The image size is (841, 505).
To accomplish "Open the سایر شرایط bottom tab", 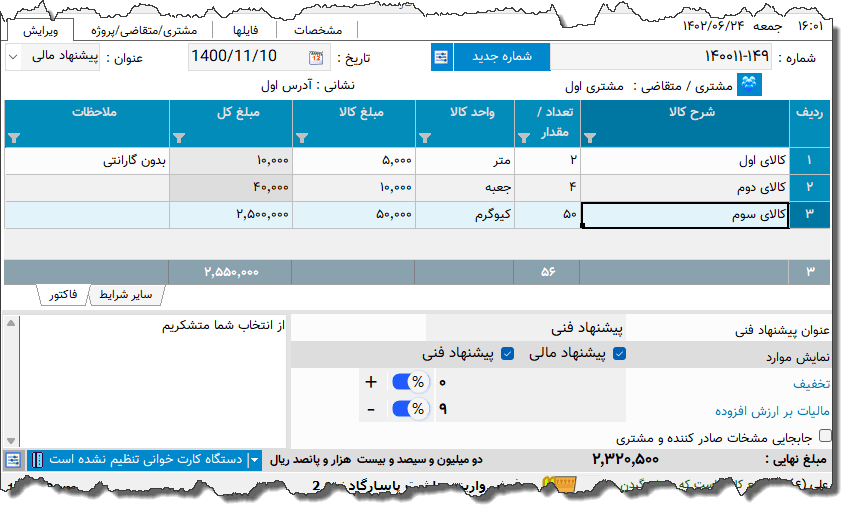I will pyautogui.click(x=126, y=295).
